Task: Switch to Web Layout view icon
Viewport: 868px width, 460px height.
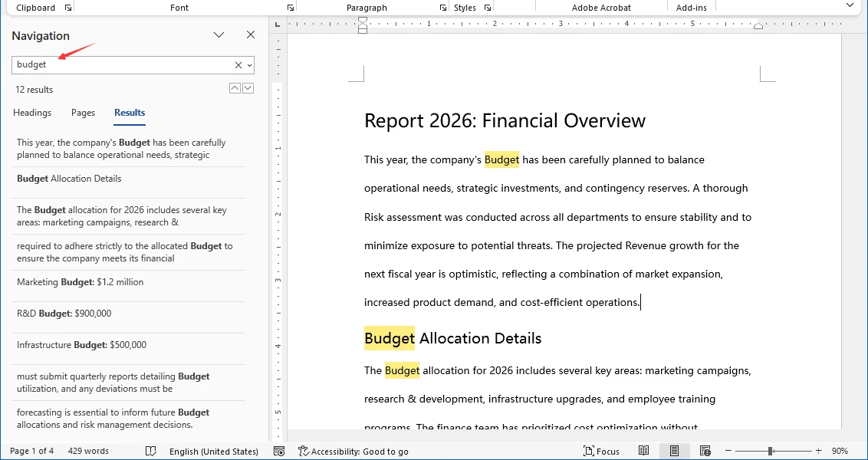Action: [x=705, y=450]
